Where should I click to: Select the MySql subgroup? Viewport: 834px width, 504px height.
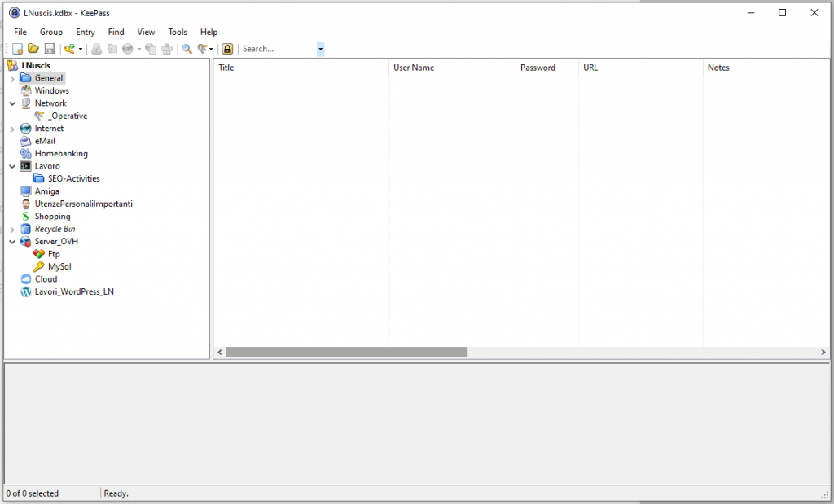(59, 267)
